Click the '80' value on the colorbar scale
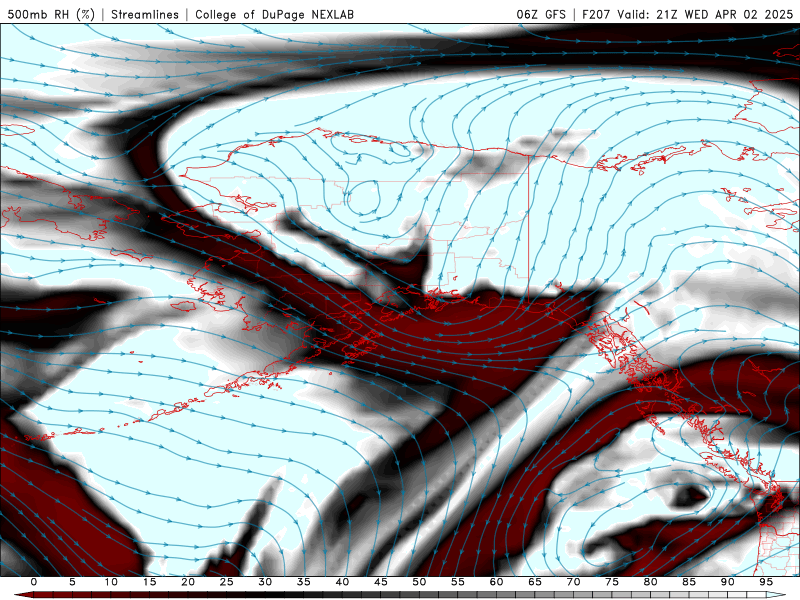The height and width of the screenshot is (600, 800). [x=651, y=582]
